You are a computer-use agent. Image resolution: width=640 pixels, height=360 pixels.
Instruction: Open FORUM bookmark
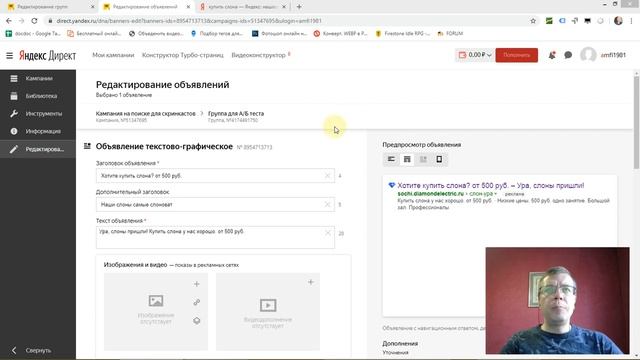click(450, 33)
